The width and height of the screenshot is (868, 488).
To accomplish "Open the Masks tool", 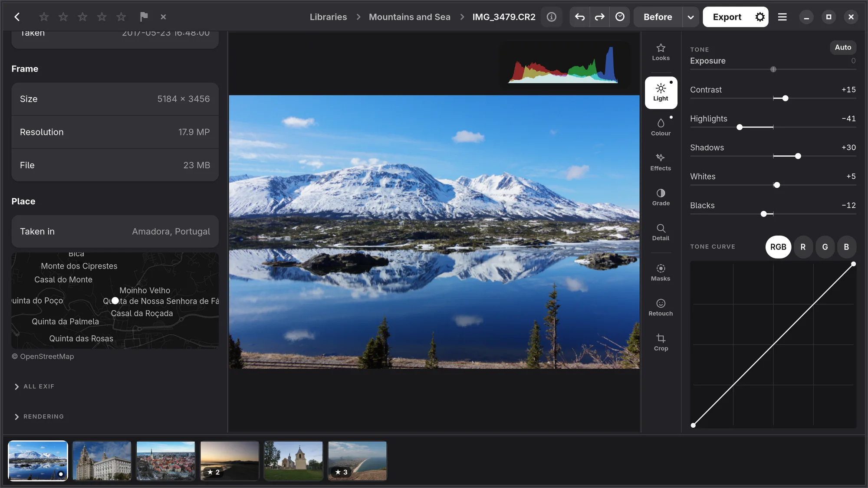I will (661, 273).
